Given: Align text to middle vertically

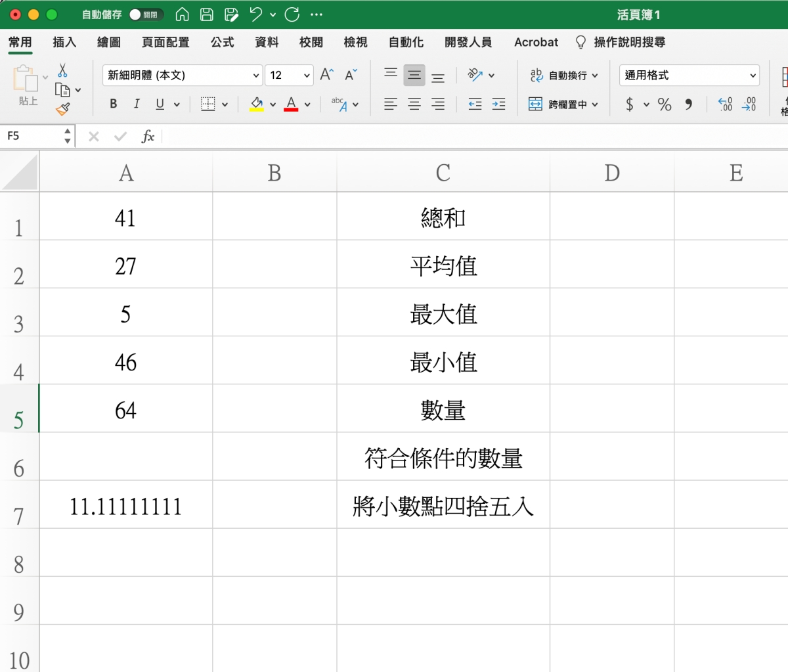Looking at the screenshot, I should click(x=414, y=75).
